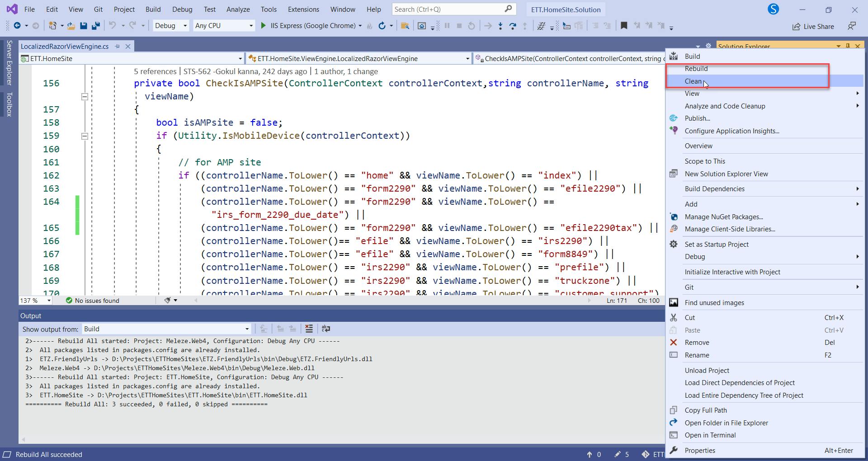Image resolution: width=868 pixels, height=461 pixels.
Task: Choose Rename from the context menu
Action: (764, 355)
